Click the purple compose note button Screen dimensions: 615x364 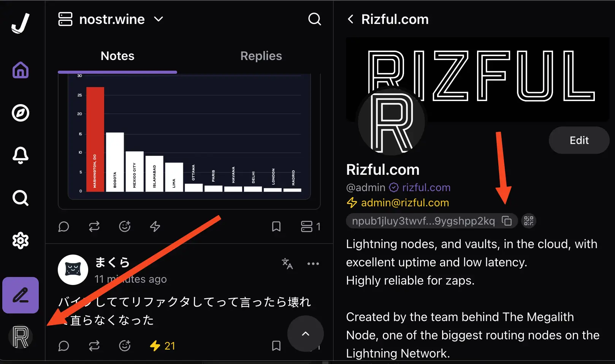click(x=21, y=295)
